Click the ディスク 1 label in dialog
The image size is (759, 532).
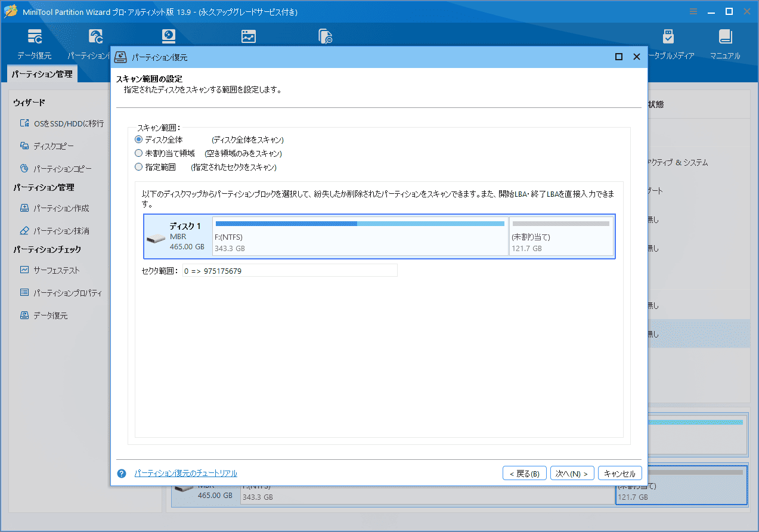pos(185,227)
